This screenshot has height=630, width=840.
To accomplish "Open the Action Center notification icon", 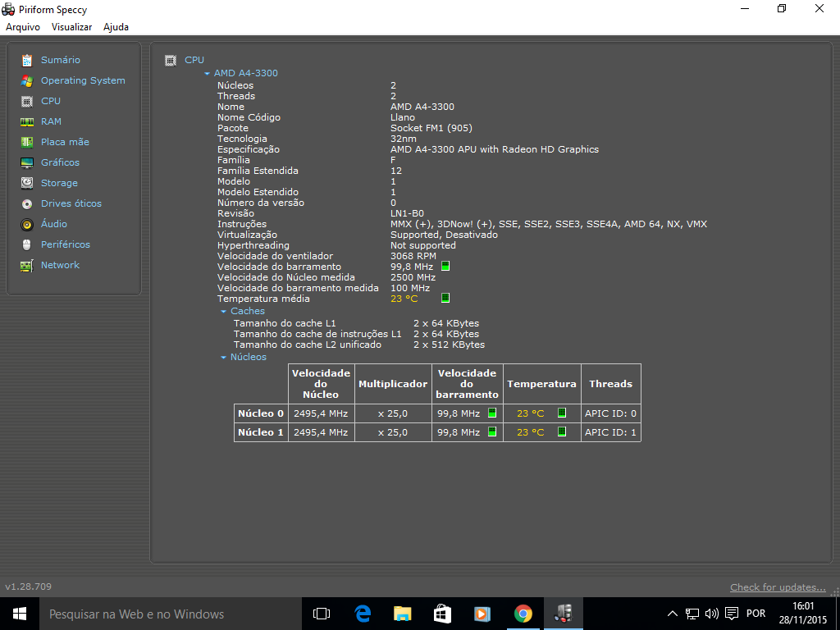I will pyautogui.click(x=731, y=614).
